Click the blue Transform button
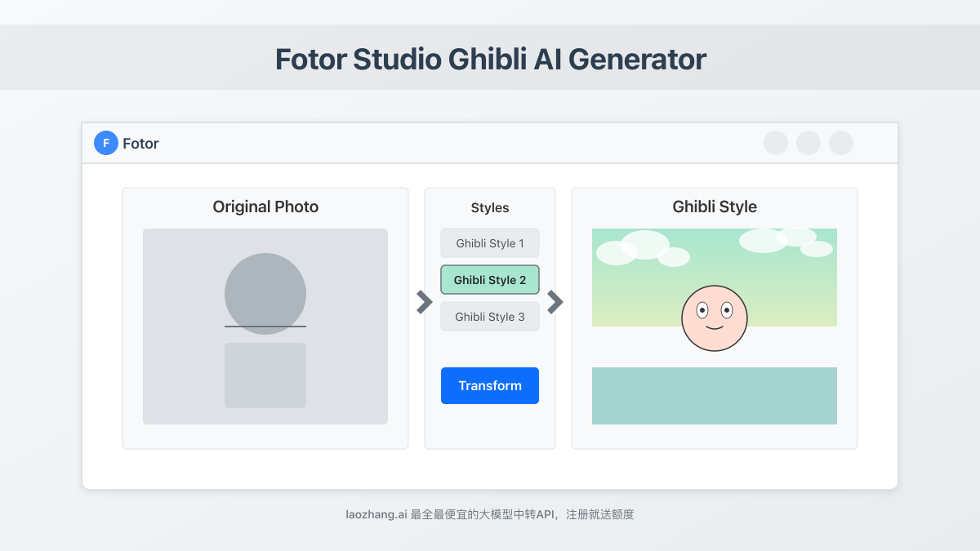 490,385
